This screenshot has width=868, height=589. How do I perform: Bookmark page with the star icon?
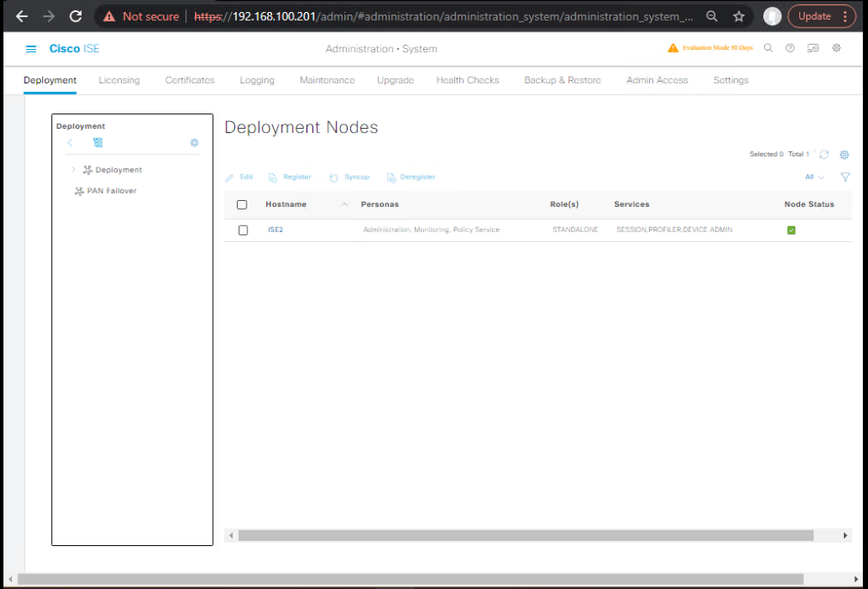coord(738,16)
